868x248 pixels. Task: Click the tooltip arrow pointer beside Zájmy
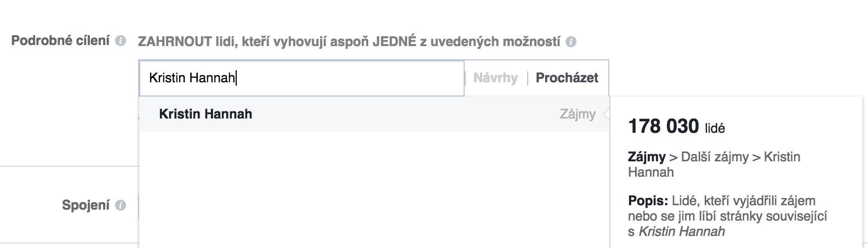pyautogui.click(x=606, y=115)
